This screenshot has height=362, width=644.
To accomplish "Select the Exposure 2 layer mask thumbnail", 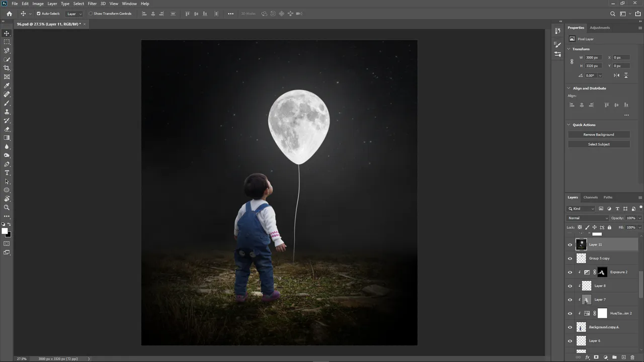I will pyautogui.click(x=602, y=272).
